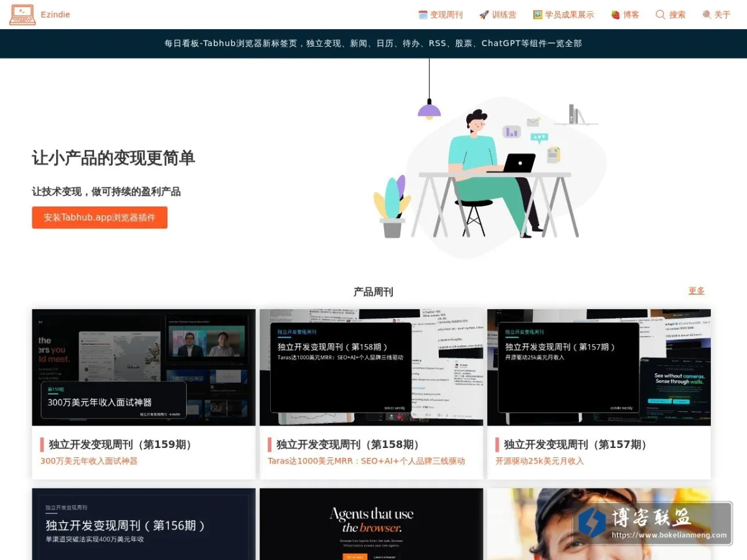Screen dimensions: 747x560
Task: Open the 学员成果展示 menu item
Action: pos(563,14)
